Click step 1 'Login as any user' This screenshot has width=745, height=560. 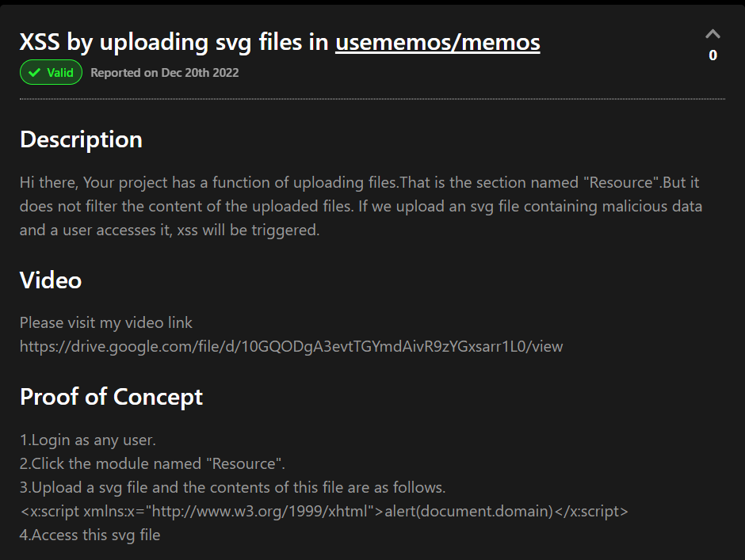point(88,440)
